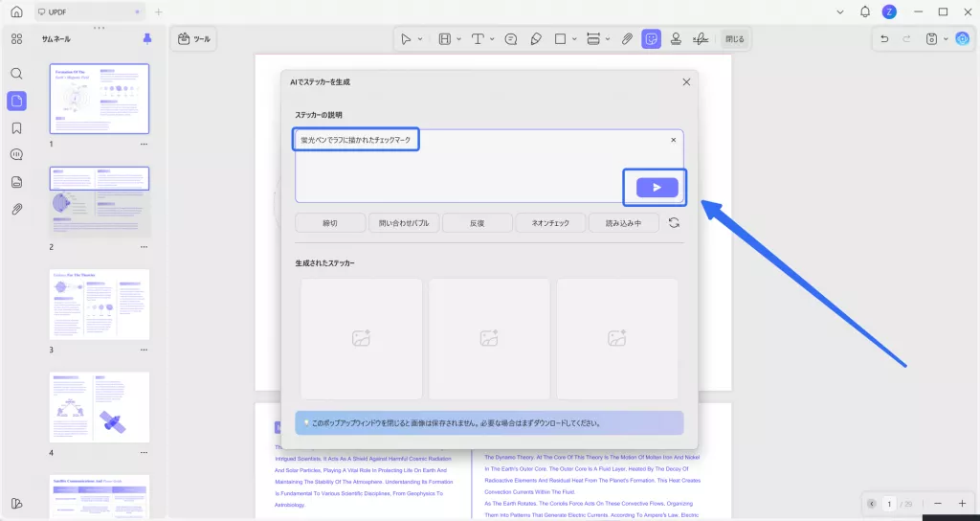This screenshot has height=521, width=980.
Task: Select the pointer cursor tool
Action: coord(406,38)
